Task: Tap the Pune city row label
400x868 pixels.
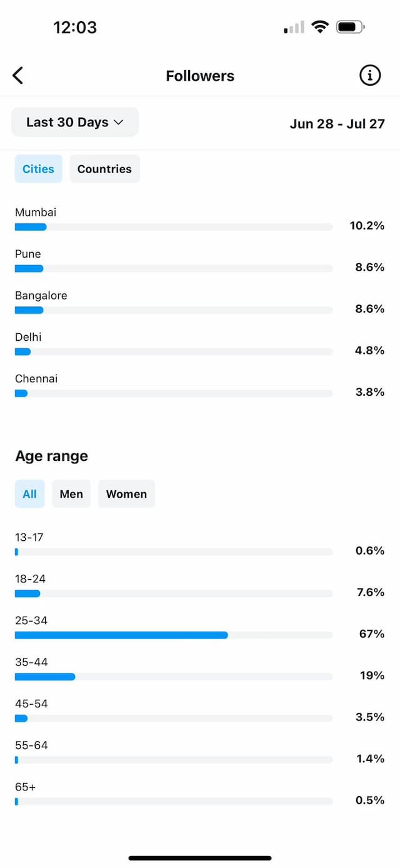Action: [x=28, y=254]
